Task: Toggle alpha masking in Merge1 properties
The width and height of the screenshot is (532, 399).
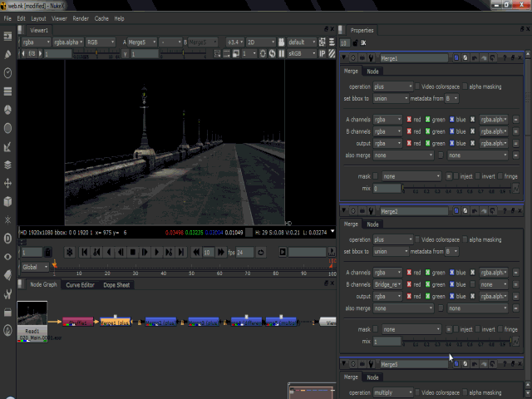Action: click(465, 86)
